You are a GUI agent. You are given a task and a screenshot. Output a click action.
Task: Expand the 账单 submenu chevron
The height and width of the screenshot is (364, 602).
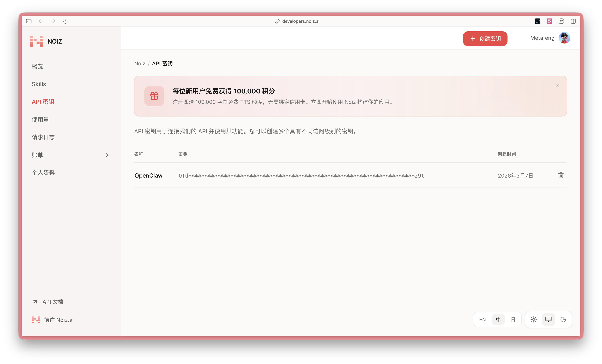[x=107, y=155]
